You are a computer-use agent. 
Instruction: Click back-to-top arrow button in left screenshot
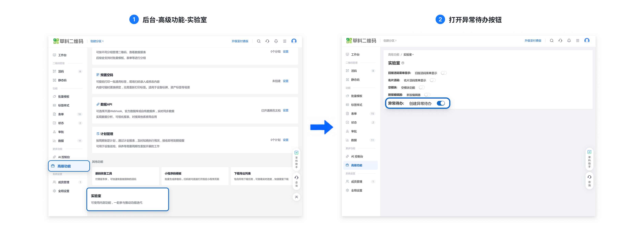pos(297,197)
